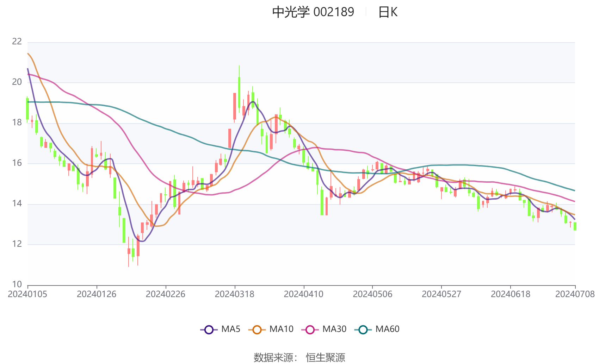
Task: Click the 20240527 x-axis date label
Action: coord(441,294)
